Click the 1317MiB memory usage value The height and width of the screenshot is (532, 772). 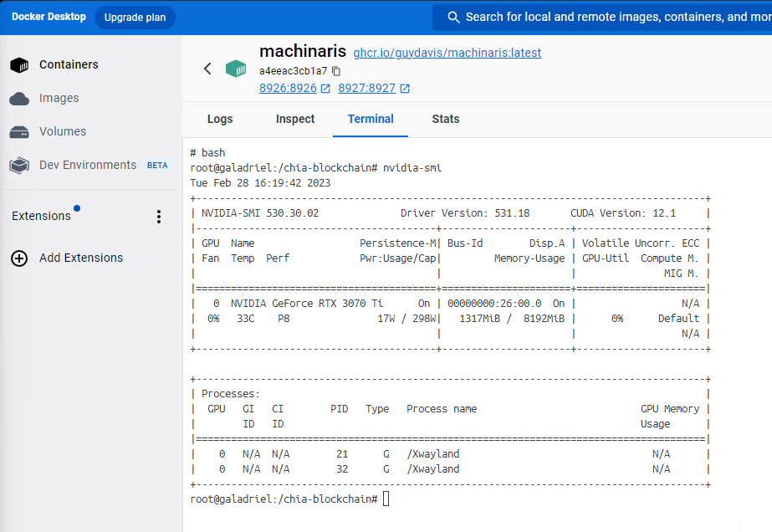(x=479, y=319)
